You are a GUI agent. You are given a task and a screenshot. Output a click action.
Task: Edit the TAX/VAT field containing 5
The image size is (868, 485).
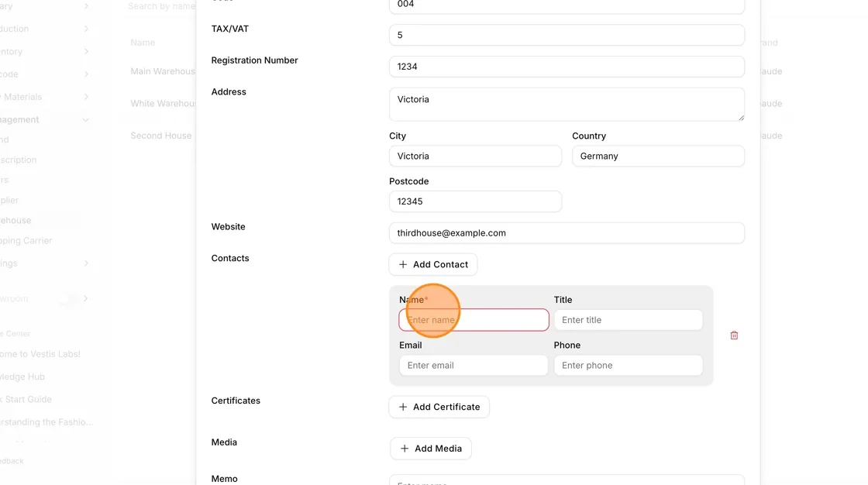coord(567,35)
